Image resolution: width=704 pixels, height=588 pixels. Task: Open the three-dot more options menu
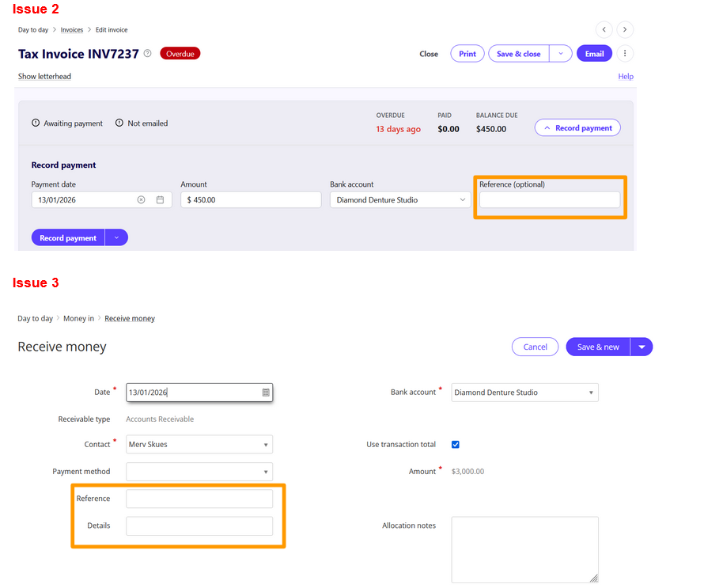[x=625, y=54]
